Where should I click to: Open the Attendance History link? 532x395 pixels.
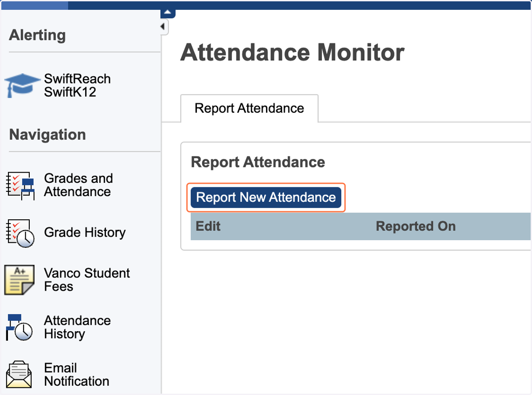click(77, 327)
